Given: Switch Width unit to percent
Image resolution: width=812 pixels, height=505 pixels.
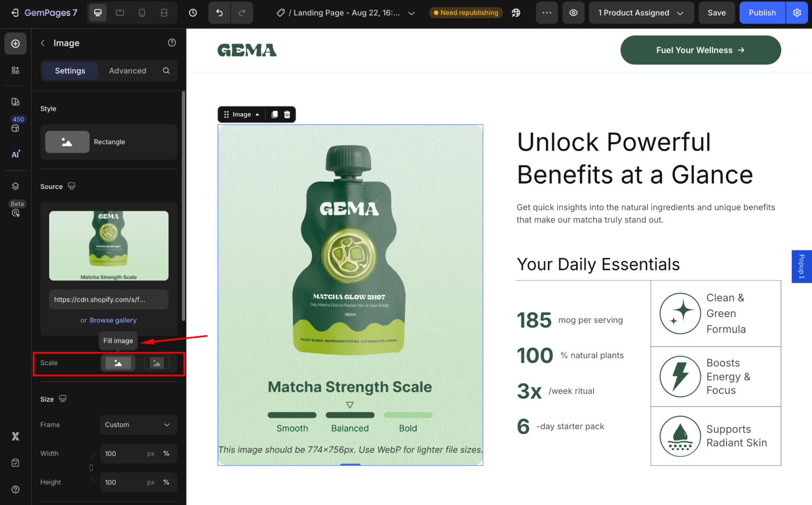Looking at the screenshot, I should click(x=166, y=453).
